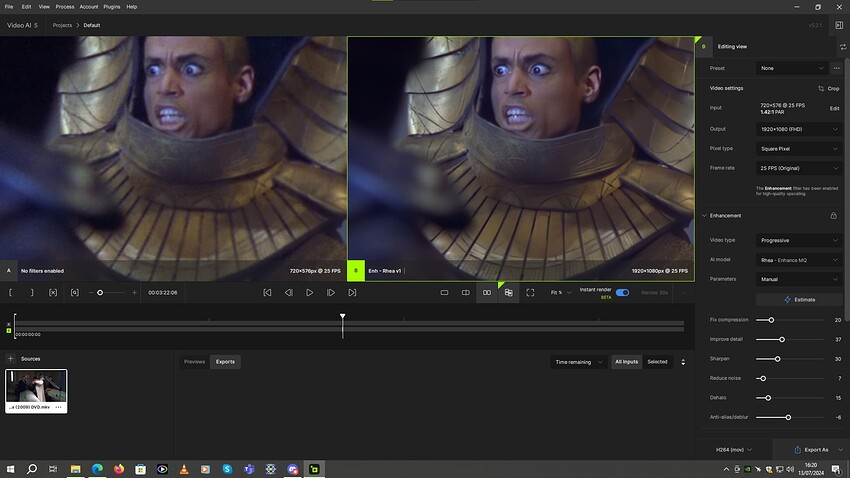Select the single view layout icon
850x478 pixels.
click(444, 293)
